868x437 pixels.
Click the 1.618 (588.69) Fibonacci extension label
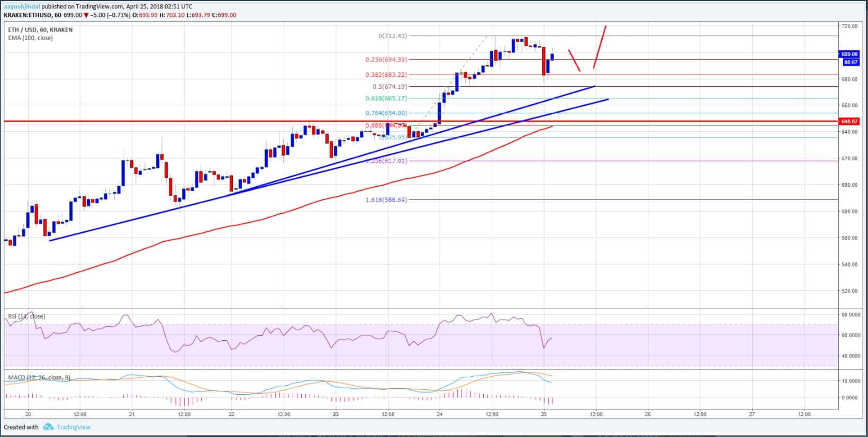(386, 200)
